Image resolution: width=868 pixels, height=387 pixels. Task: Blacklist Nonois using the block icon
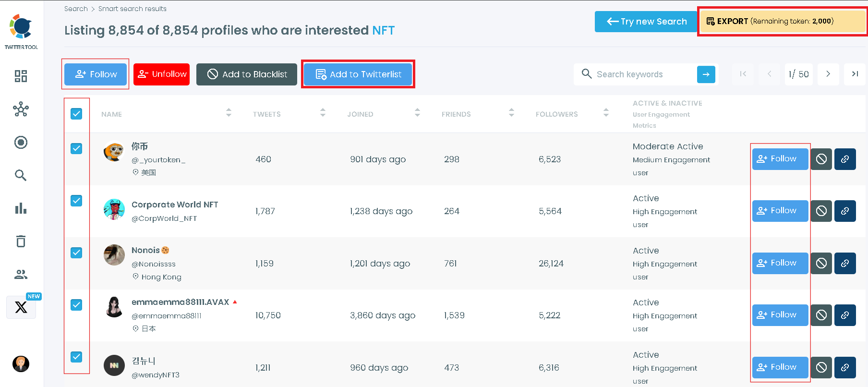coord(821,263)
